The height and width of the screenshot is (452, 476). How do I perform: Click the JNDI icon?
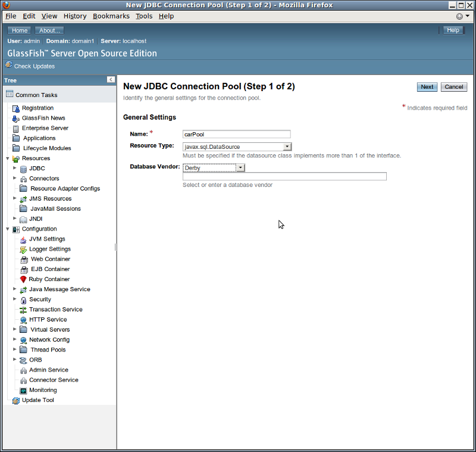point(23,219)
